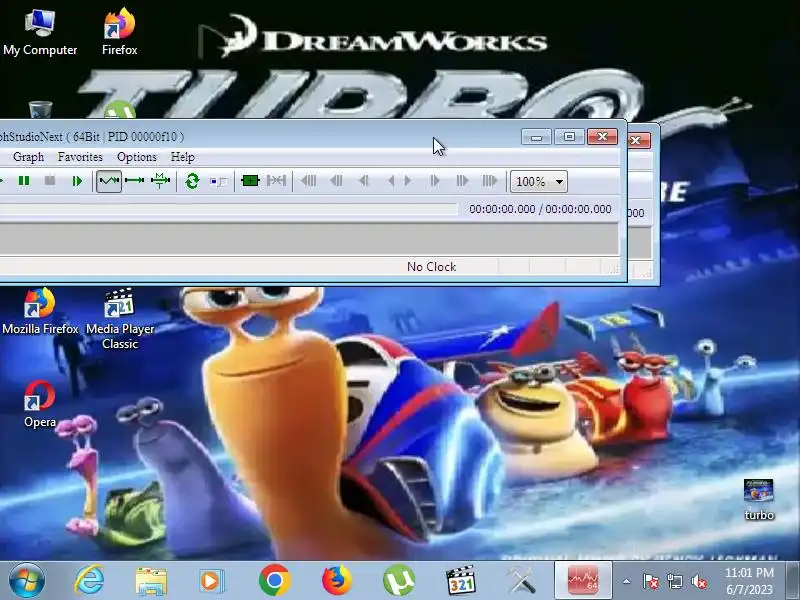Maximize the GraphStudioNext window
This screenshot has height=600, width=800.
(569, 137)
